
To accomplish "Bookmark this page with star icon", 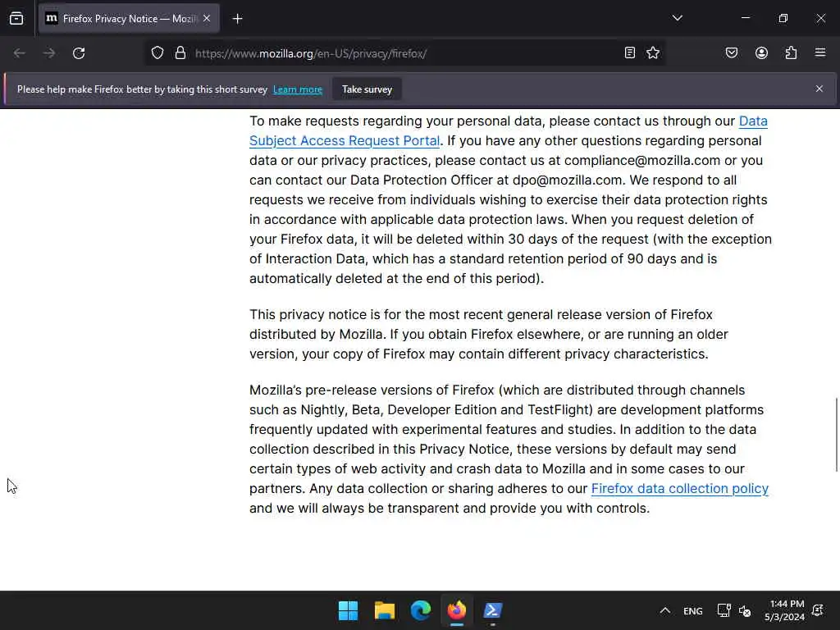I will (x=652, y=53).
